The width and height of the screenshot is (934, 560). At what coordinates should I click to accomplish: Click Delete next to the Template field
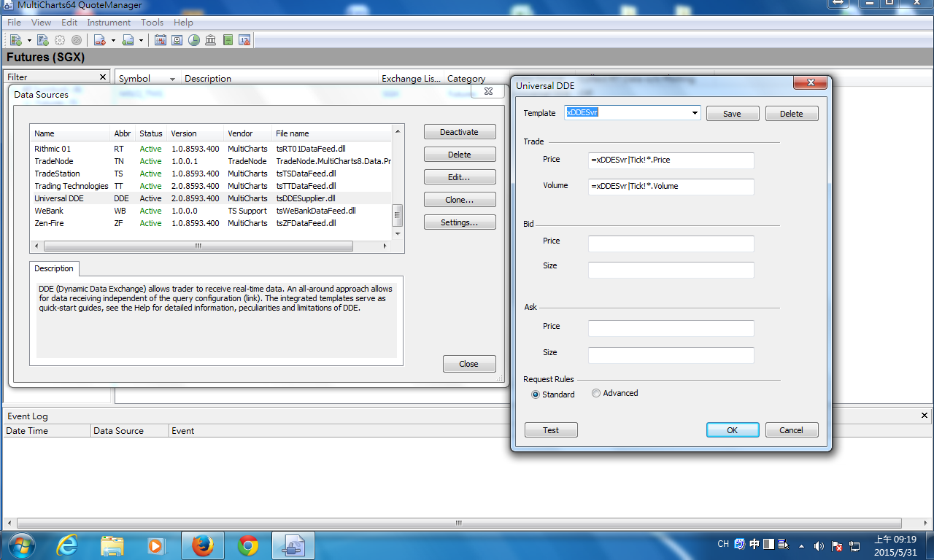click(x=791, y=114)
